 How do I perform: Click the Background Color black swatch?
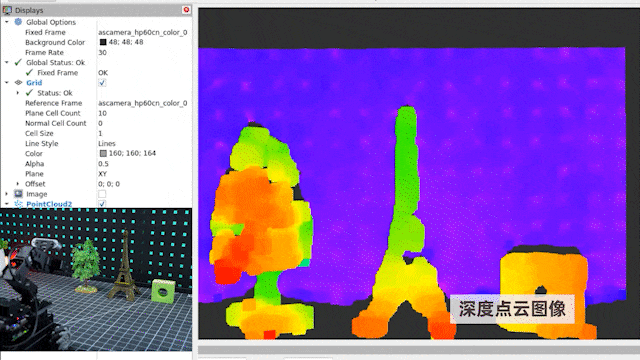point(103,42)
